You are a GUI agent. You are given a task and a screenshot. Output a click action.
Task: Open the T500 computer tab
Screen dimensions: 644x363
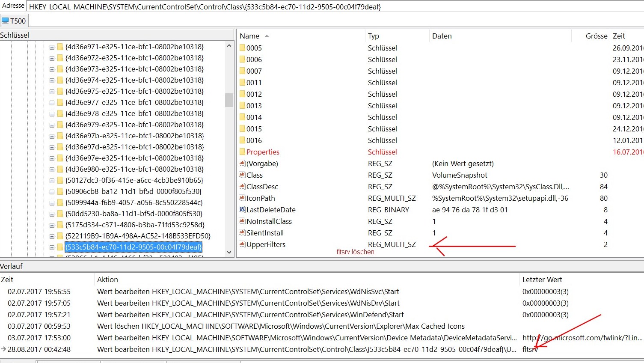pyautogui.click(x=14, y=21)
